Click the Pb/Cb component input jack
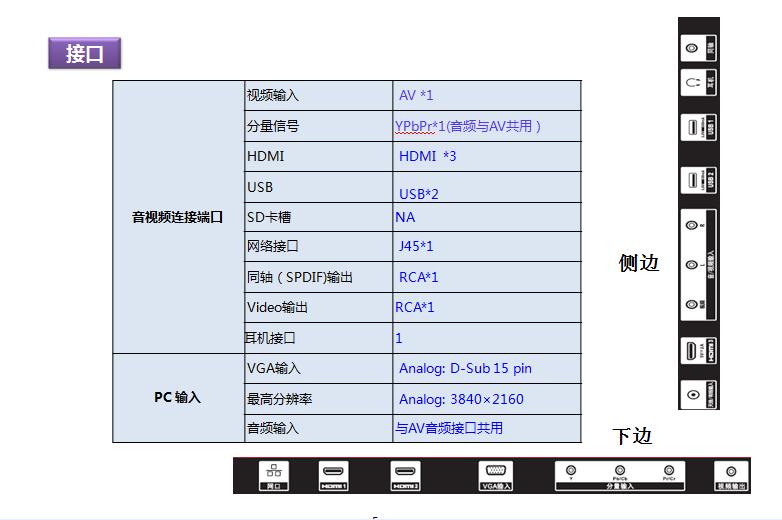The width and height of the screenshot is (782, 520). point(620,470)
